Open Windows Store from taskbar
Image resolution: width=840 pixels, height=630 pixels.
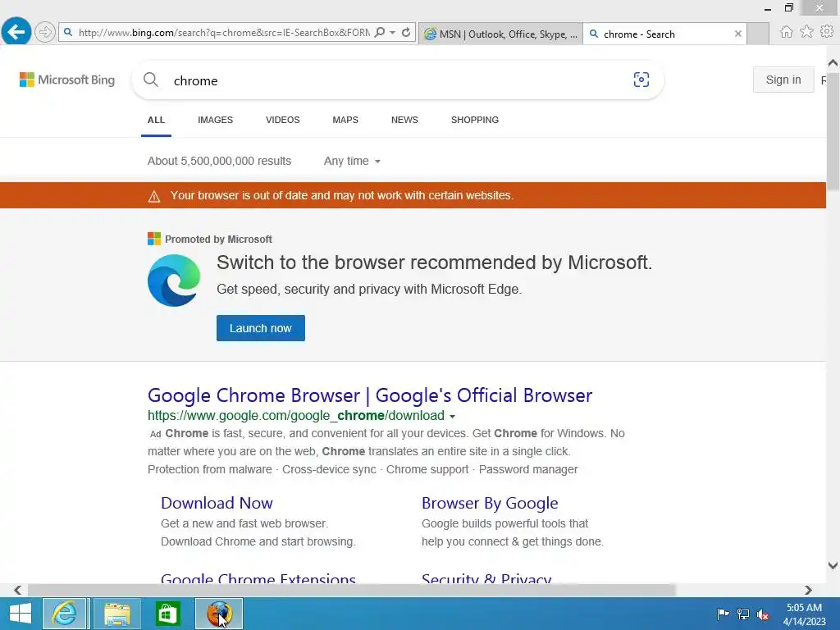pos(167,614)
